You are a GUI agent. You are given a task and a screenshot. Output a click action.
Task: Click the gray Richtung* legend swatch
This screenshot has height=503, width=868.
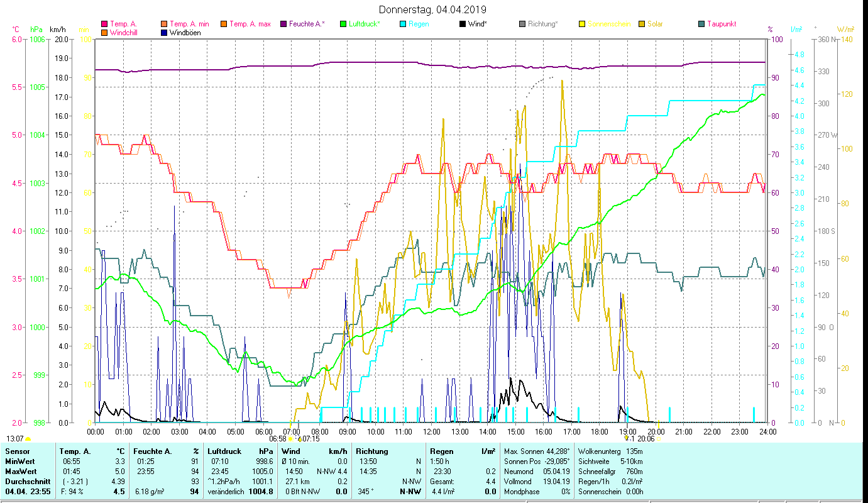522,25
